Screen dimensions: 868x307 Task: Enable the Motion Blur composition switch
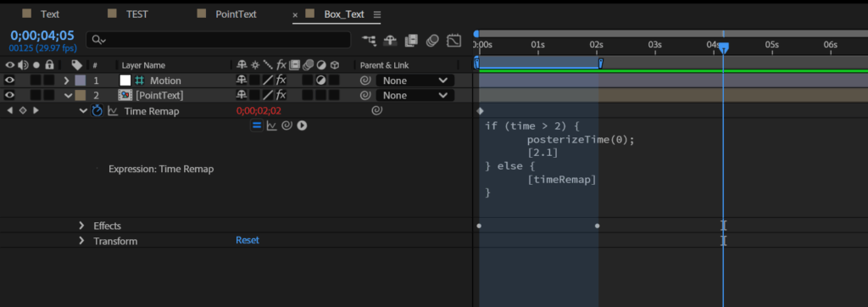[432, 40]
